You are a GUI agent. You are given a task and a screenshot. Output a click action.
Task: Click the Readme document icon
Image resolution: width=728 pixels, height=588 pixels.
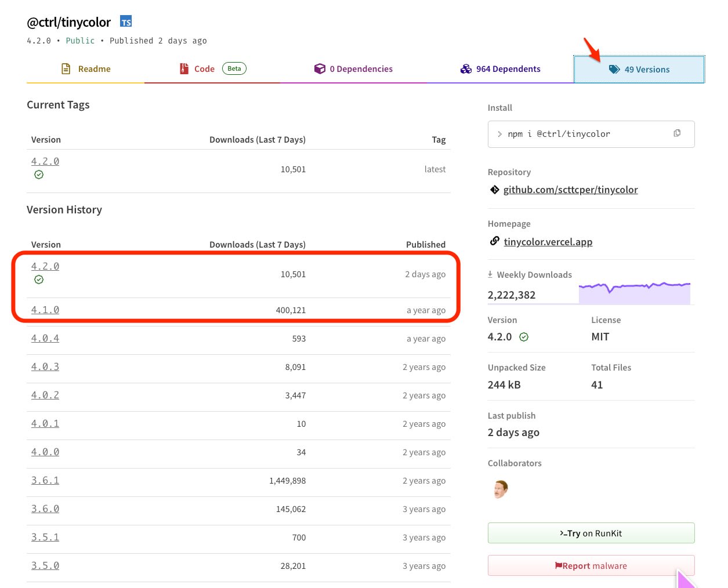[x=66, y=68]
